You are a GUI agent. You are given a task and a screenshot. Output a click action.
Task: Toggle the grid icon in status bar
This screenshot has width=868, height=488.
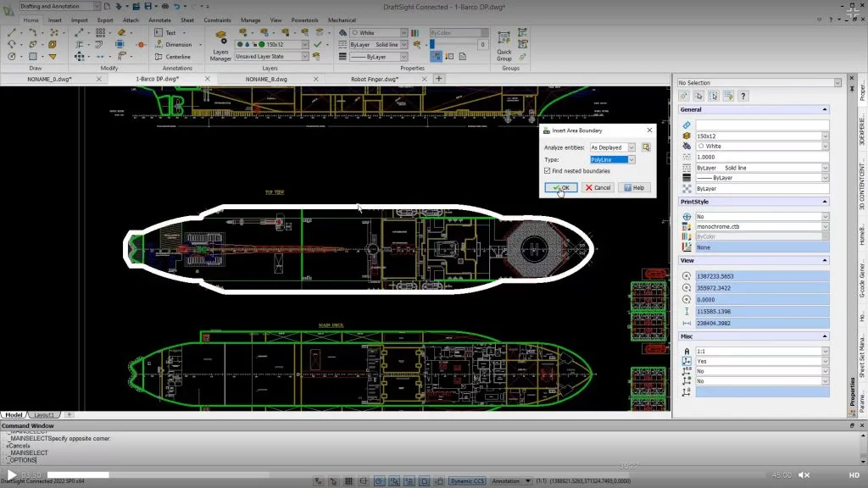coord(348,480)
